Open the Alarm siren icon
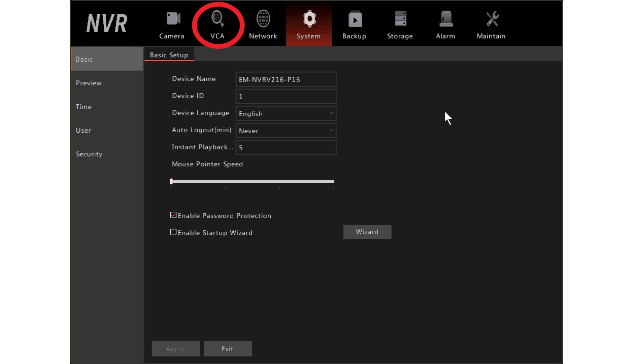640x364 pixels. coord(446,19)
